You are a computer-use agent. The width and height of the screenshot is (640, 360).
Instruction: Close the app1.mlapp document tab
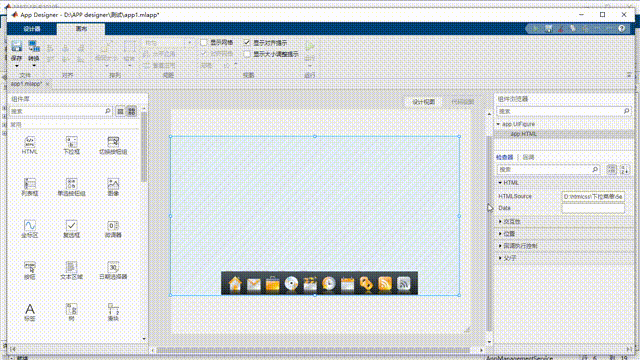(47, 84)
